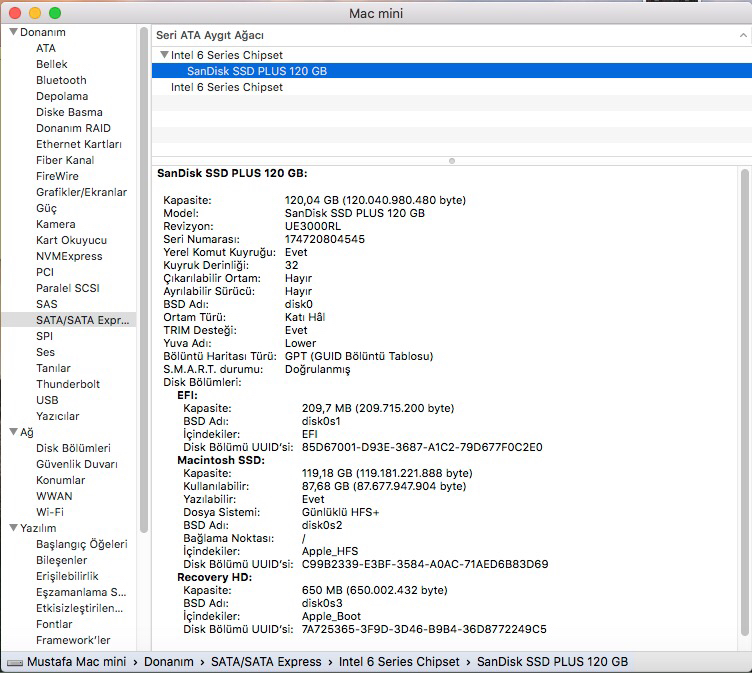Collapse the Donanım section triangle
This screenshot has width=752, height=673.
point(13,32)
